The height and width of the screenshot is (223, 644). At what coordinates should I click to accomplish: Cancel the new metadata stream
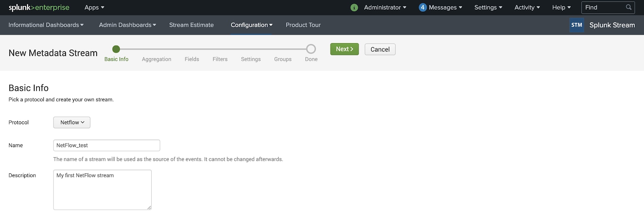[x=380, y=49]
